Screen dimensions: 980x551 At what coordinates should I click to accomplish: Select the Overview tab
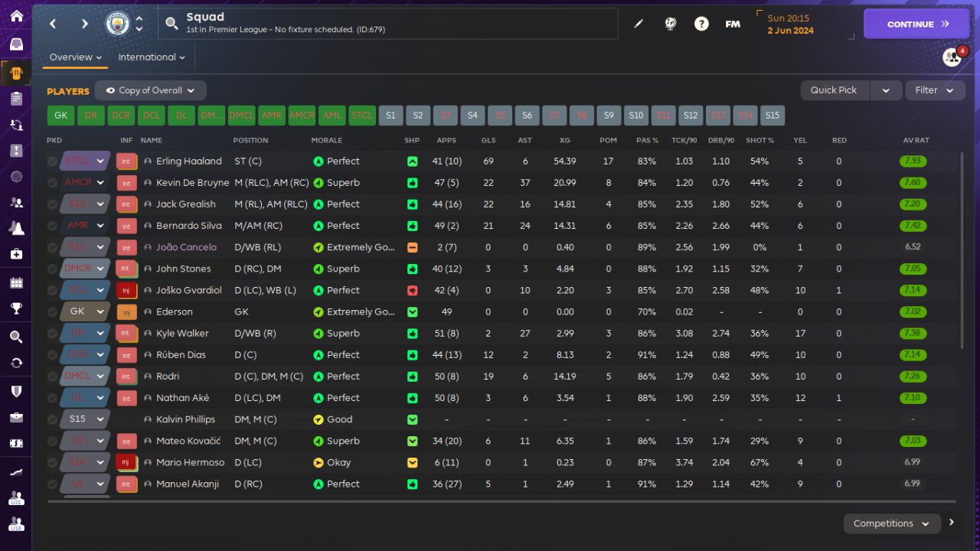[x=76, y=57]
